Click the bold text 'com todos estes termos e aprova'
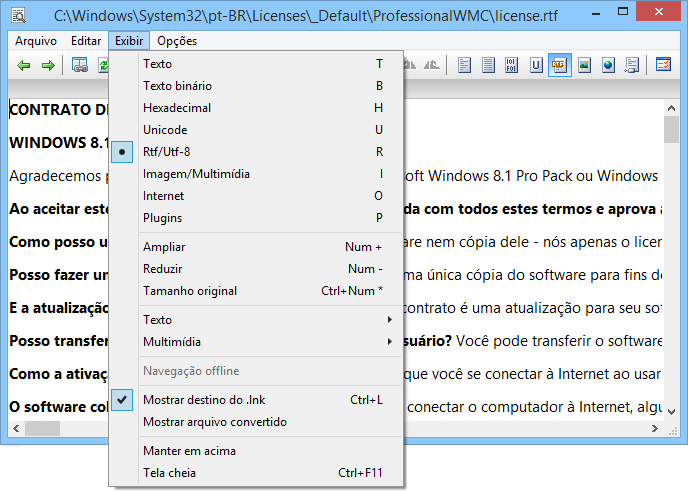Image resolution: width=688 pixels, height=491 pixels. [x=540, y=209]
